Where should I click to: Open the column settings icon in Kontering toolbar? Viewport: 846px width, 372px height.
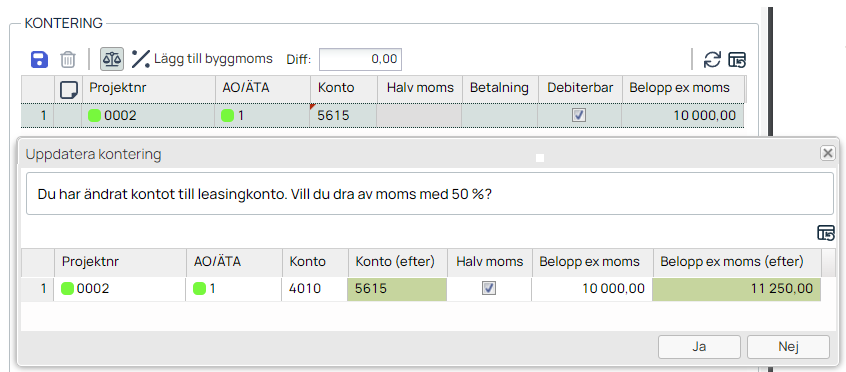737,59
